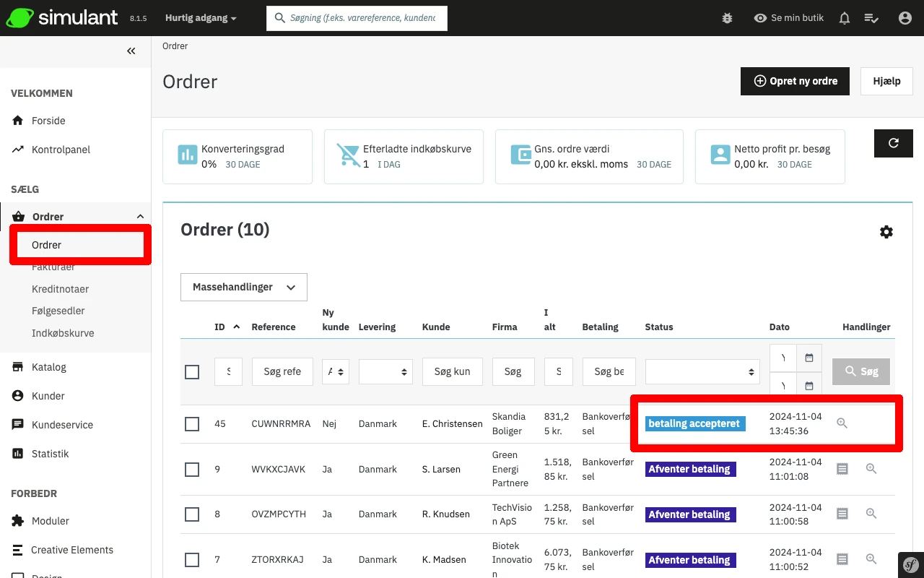The image size is (924, 578).
Task: Select the checkbox for order WVKXCJAVK
Action: pyautogui.click(x=192, y=470)
